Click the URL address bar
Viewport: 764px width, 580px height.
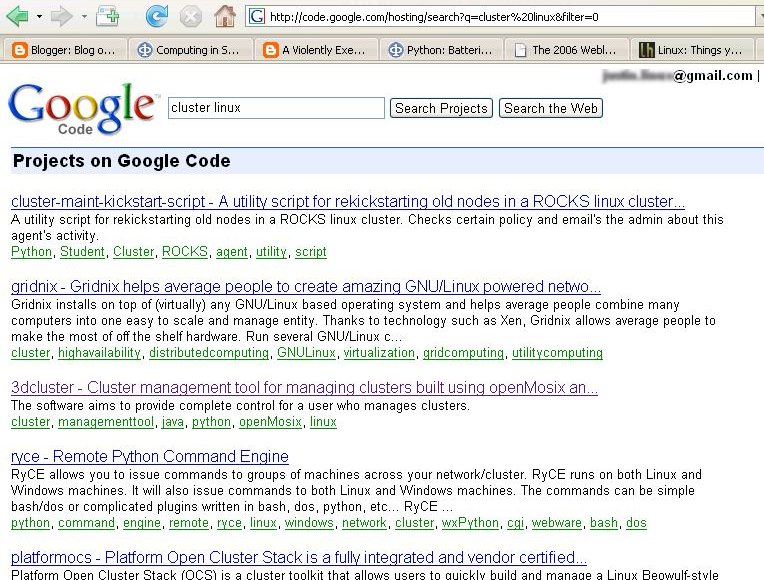point(500,16)
